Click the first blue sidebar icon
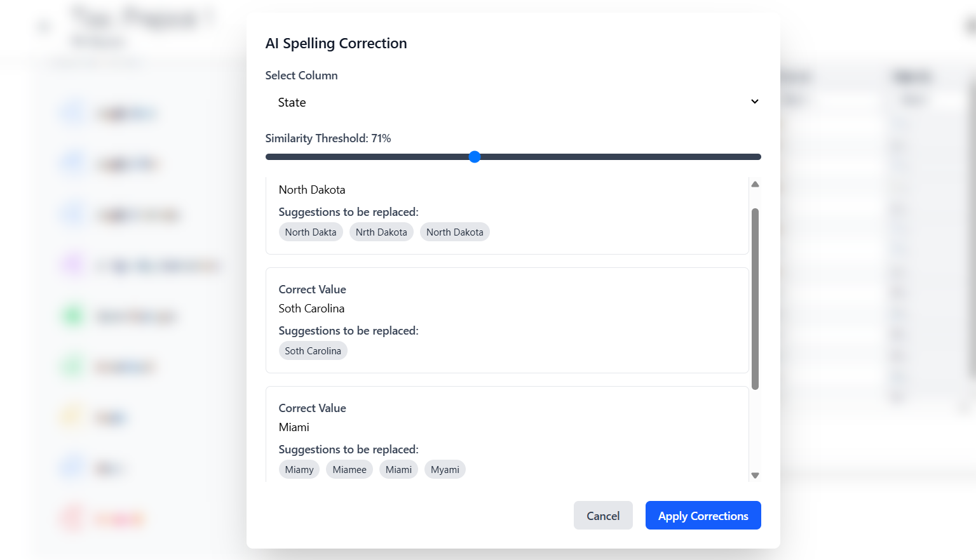This screenshot has height=560, width=976. pos(72,113)
